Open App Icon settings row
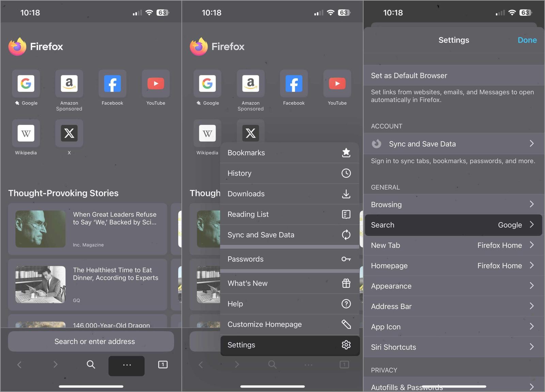Image resolution: width=545 pixels, height=392 pixels. [454, 327]
